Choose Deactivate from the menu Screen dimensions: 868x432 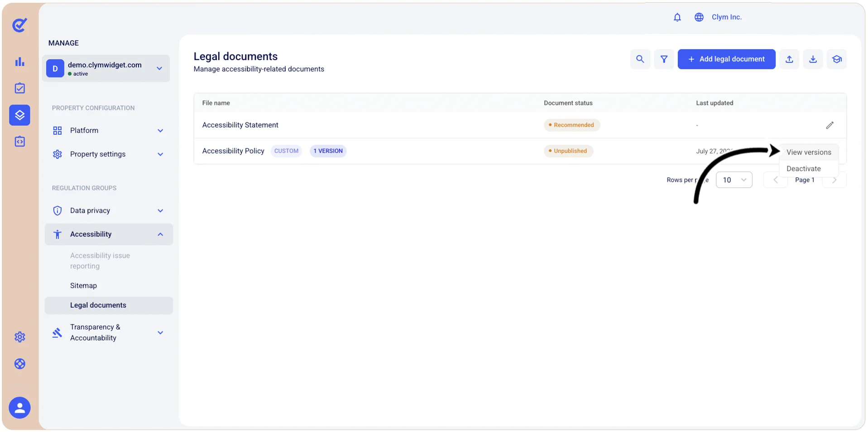(x=809, y=169)
